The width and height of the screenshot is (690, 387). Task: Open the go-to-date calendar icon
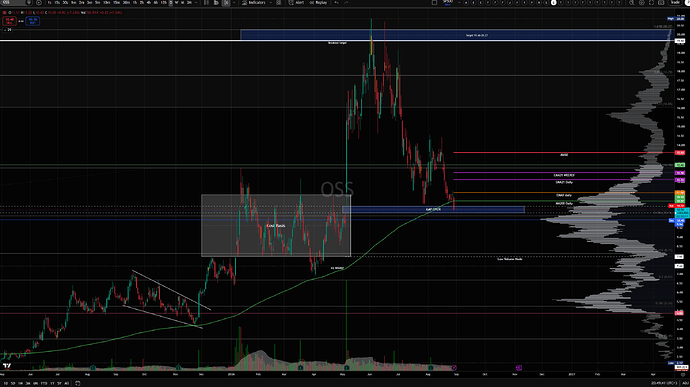(x=77, y=383)
